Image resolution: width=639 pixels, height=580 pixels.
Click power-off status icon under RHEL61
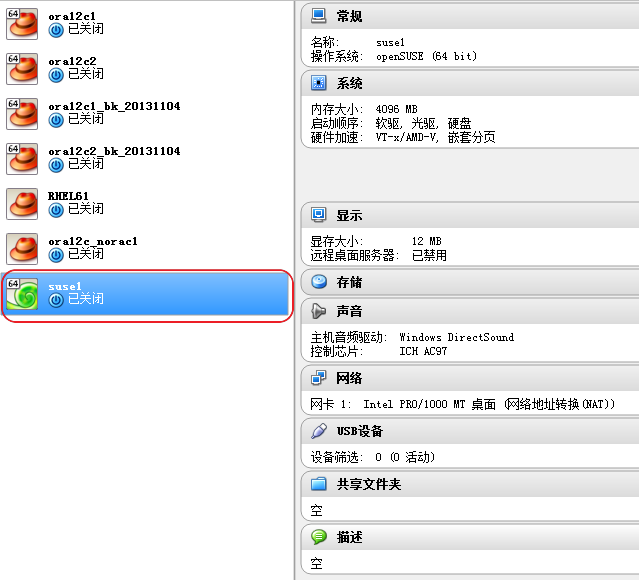click(x=56, y=210)
